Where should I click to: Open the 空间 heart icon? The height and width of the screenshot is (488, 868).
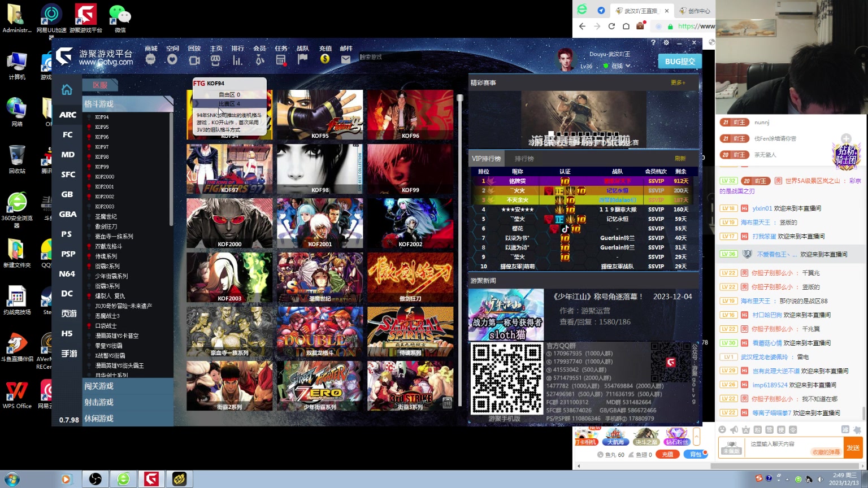pos(172,59)
